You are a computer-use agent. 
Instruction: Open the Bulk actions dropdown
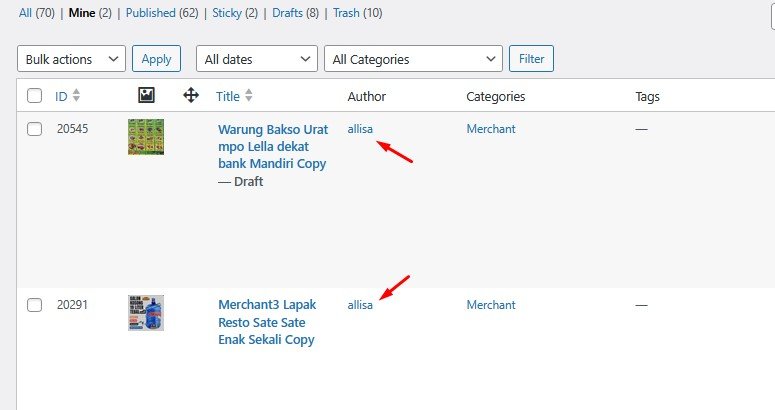72,59
